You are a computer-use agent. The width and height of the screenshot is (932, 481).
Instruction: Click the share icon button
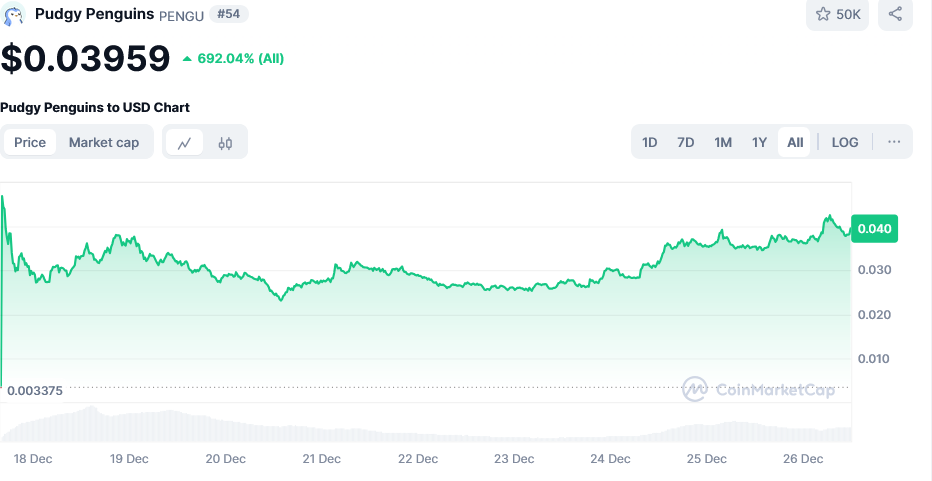pos(895,14)
